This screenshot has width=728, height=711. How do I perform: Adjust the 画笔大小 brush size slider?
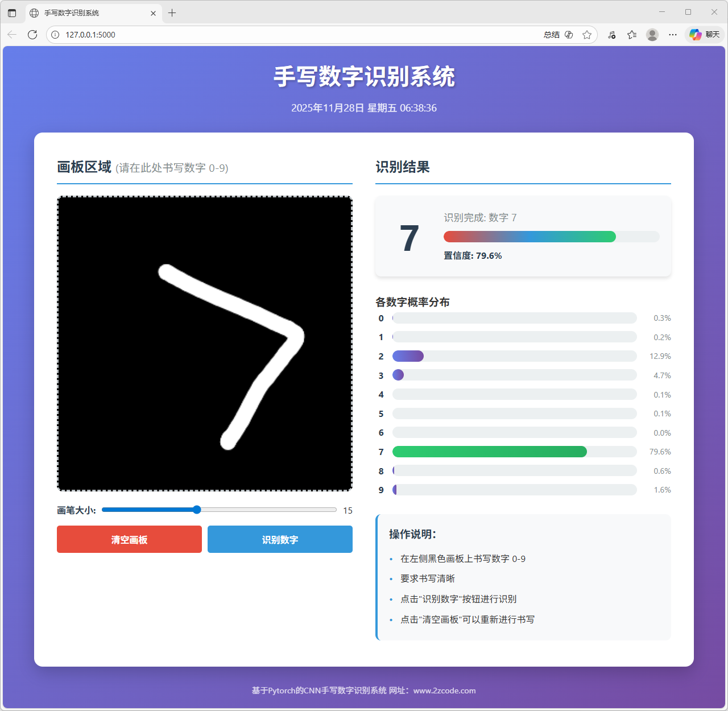tap(196, 510)
